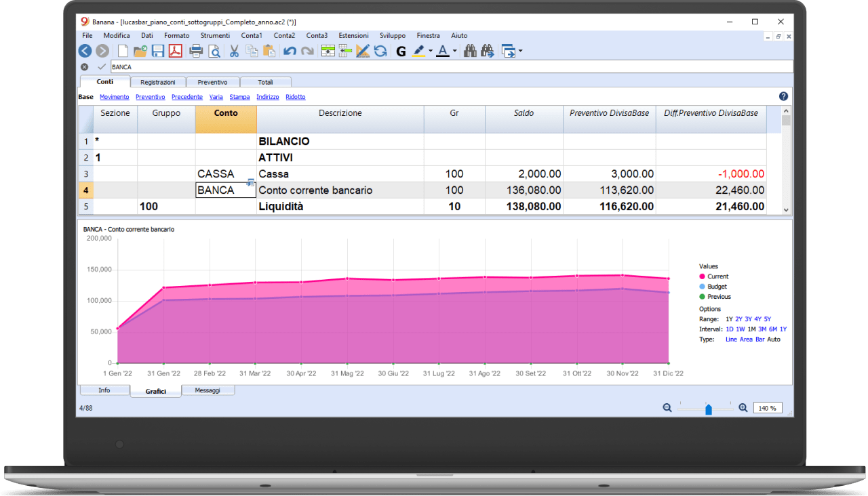Screen dimensions: 868x496
Task: Set chart interval to 1W
Action: (740, 329)
